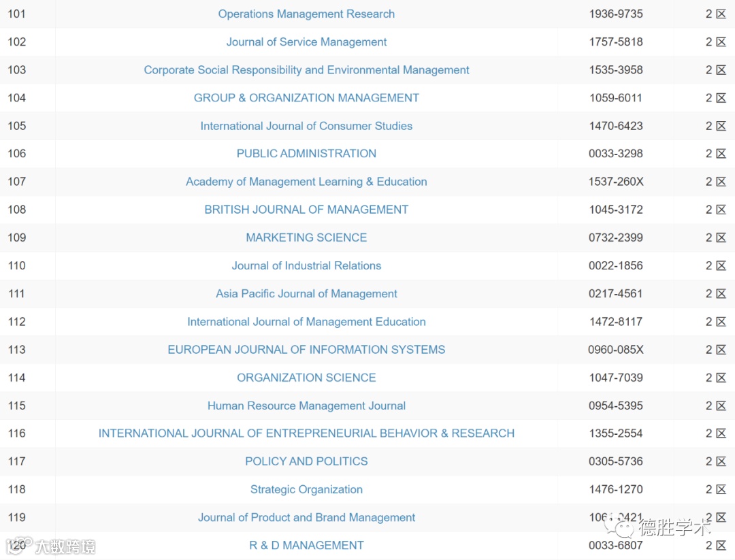Select ISSN 1355-2554 cell
The height and width of the screenshot is (560, 735).
(615, 433)
